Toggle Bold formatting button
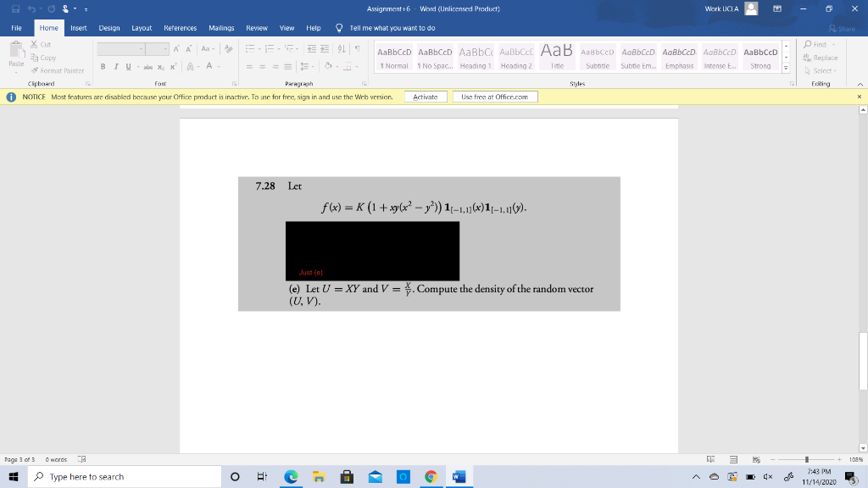The width and height of the screenshot is (868, 488). click(103, 66)
